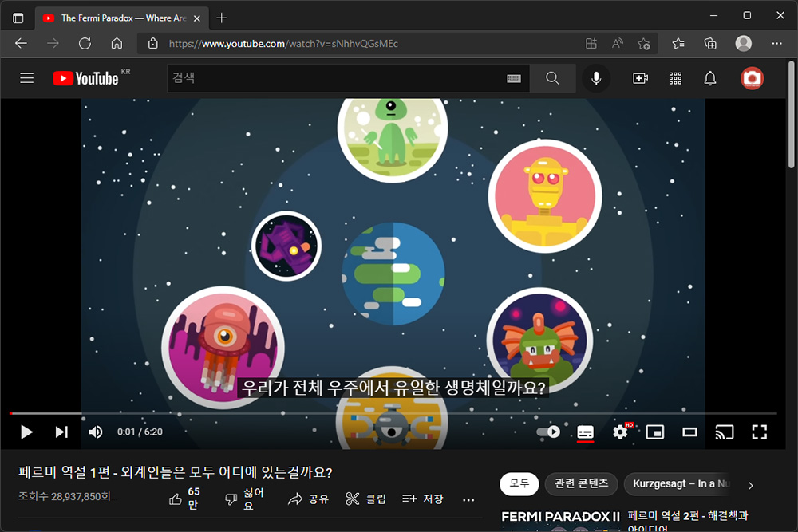This screenshot has width=798, height=532.
Task: Select the 관련 콘텐츠 filter chip
Action: click(581, 483)
